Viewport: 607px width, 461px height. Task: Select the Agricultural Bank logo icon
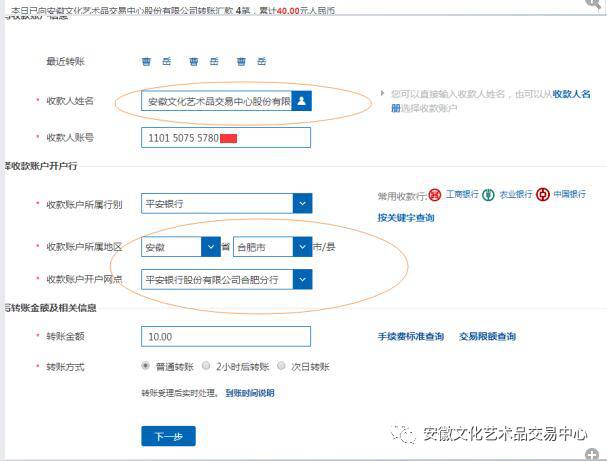tap(488, 195)
